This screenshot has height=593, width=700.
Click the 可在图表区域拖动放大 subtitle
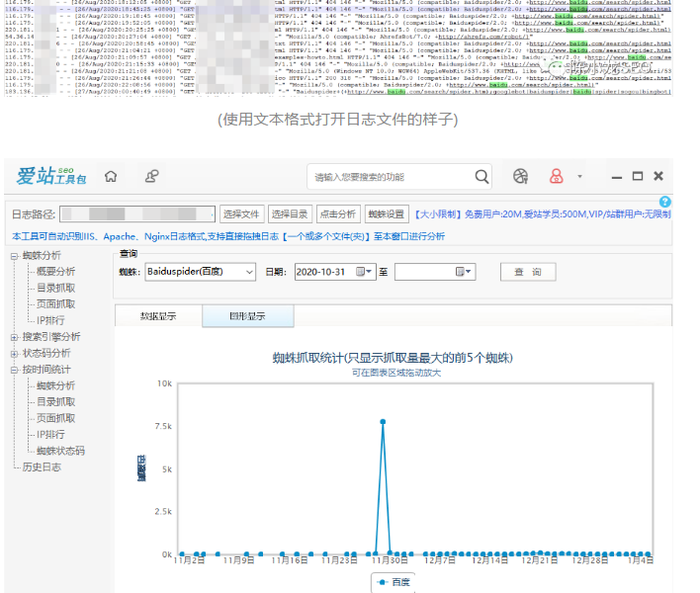[396, 373]
